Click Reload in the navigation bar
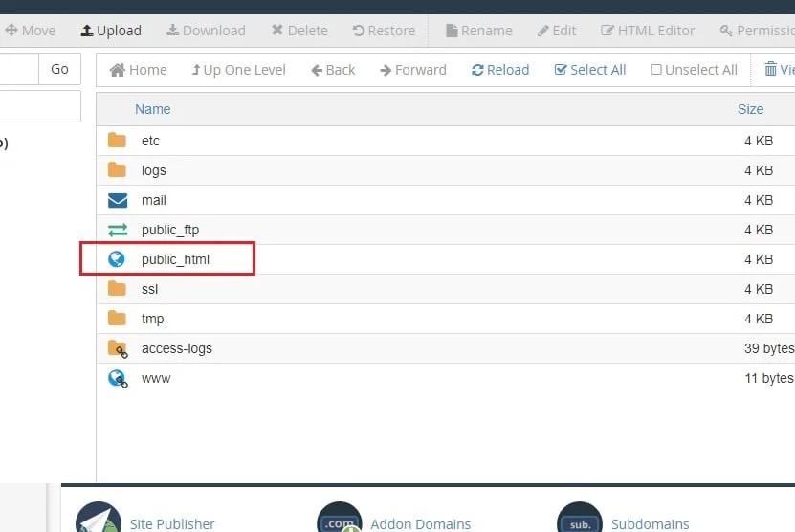The width and height of the screenshot is (795, 532). (500, 70)
